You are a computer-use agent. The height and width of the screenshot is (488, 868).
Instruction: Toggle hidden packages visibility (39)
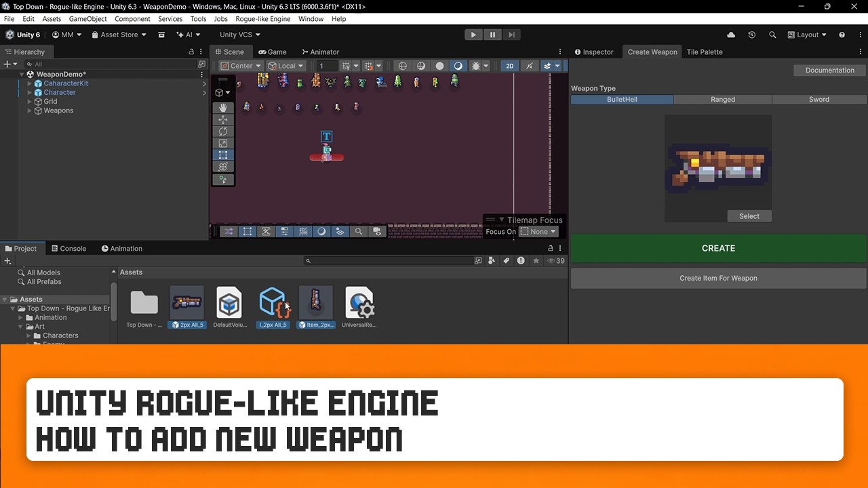click(556, 260)
